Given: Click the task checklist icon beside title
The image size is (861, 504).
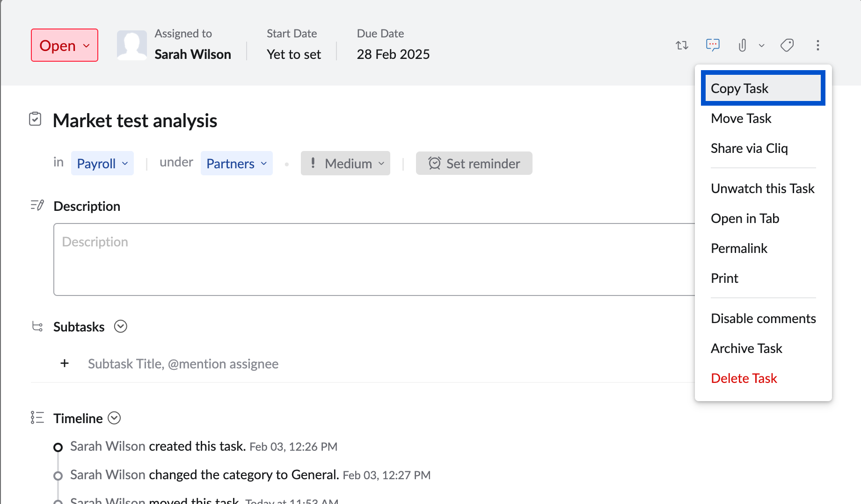Looking at the screenshot, I should pos(35,119).
